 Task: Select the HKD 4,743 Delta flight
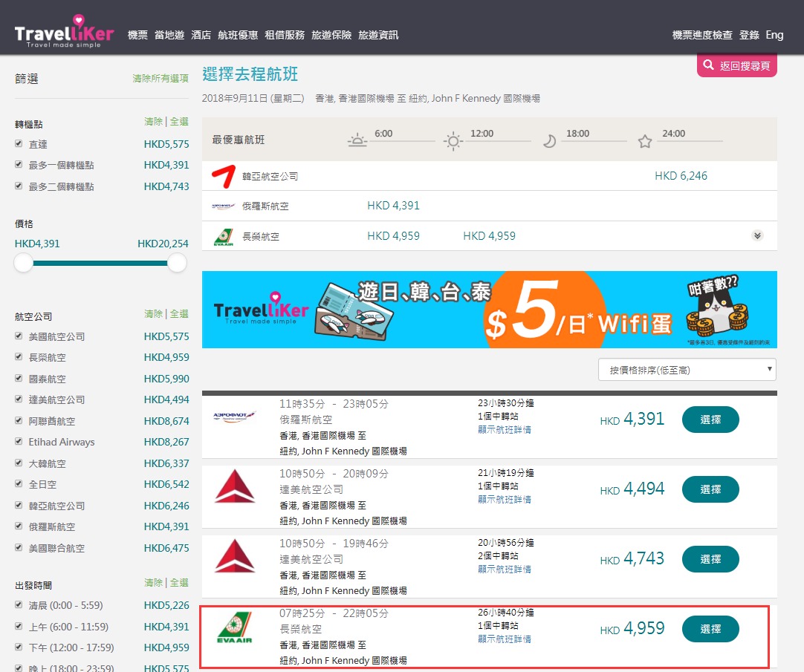click(710, 559)
